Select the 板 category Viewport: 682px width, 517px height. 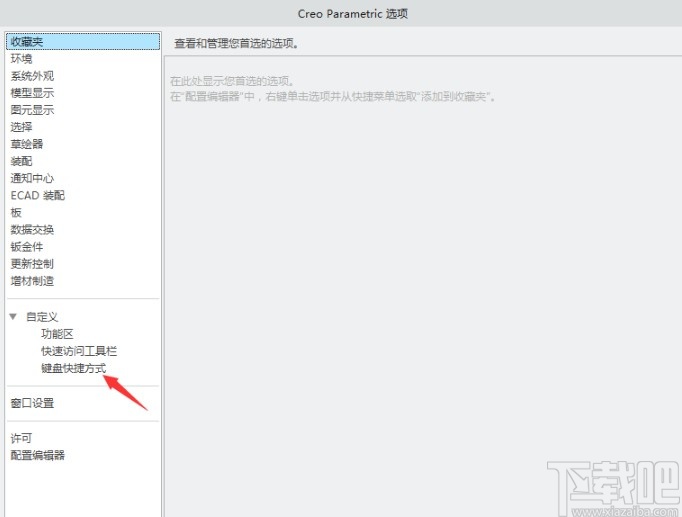[x=16, y=213]
